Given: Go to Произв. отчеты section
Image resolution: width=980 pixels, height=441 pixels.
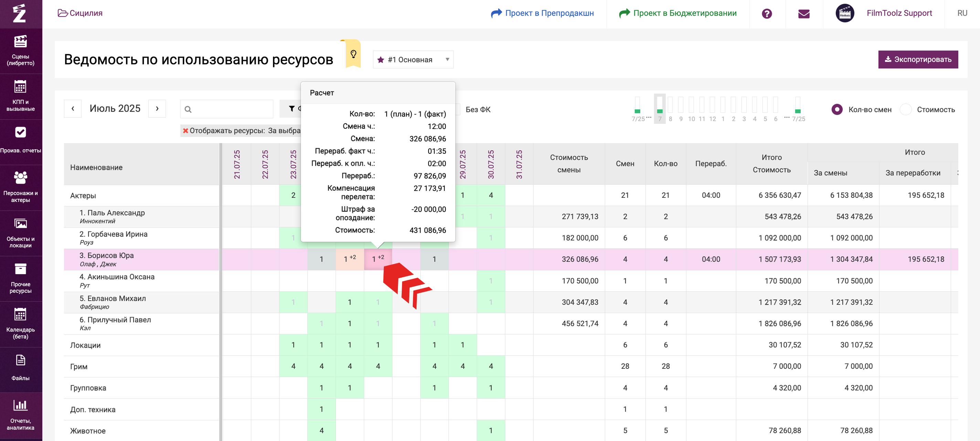Looking at the screenshot, I should [21, 141].
